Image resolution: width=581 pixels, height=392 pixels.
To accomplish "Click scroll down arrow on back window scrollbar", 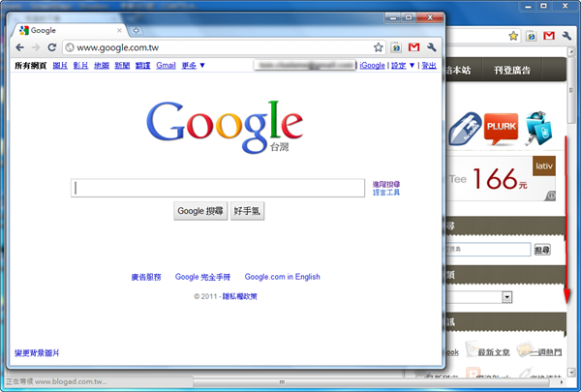I will pos(571,372).
